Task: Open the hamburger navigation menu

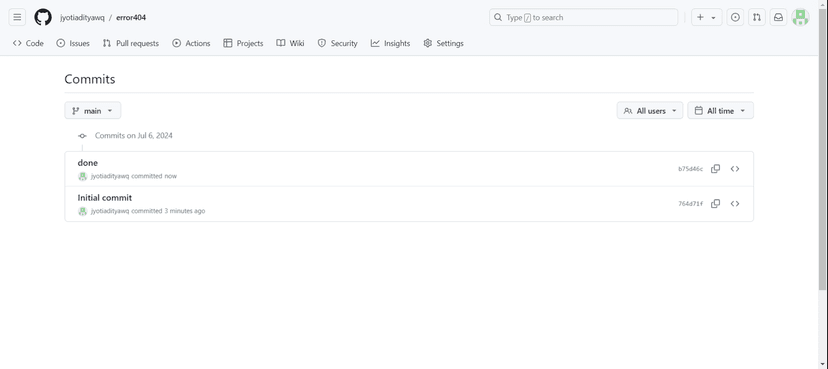Action: pyautogui.click(x=17, y=17)
